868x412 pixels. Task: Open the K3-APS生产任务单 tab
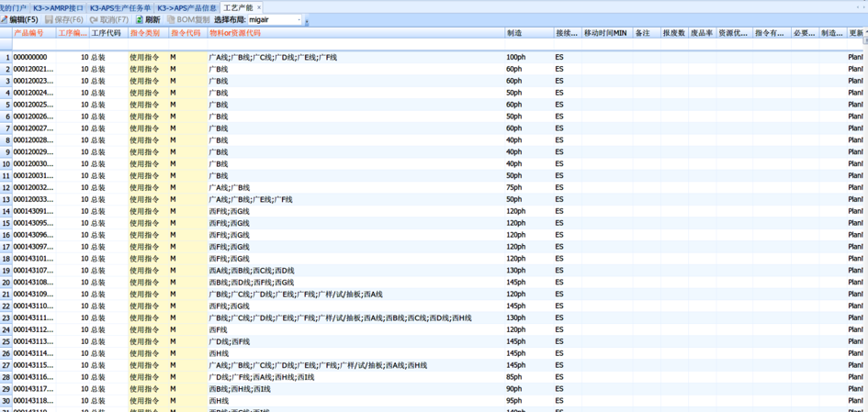tap(119, 7)
